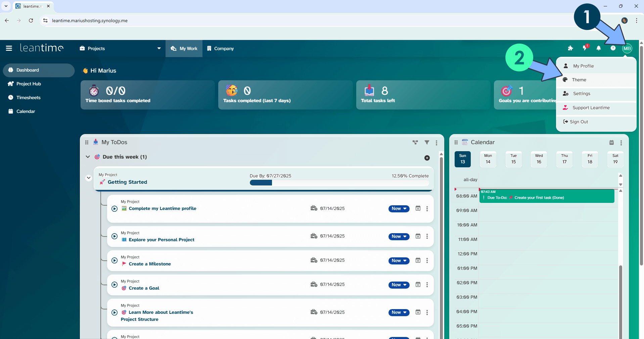
Task: Click calendar icon on Create a Milestone row
Action: pyautogui.click(x=418, y=260)
